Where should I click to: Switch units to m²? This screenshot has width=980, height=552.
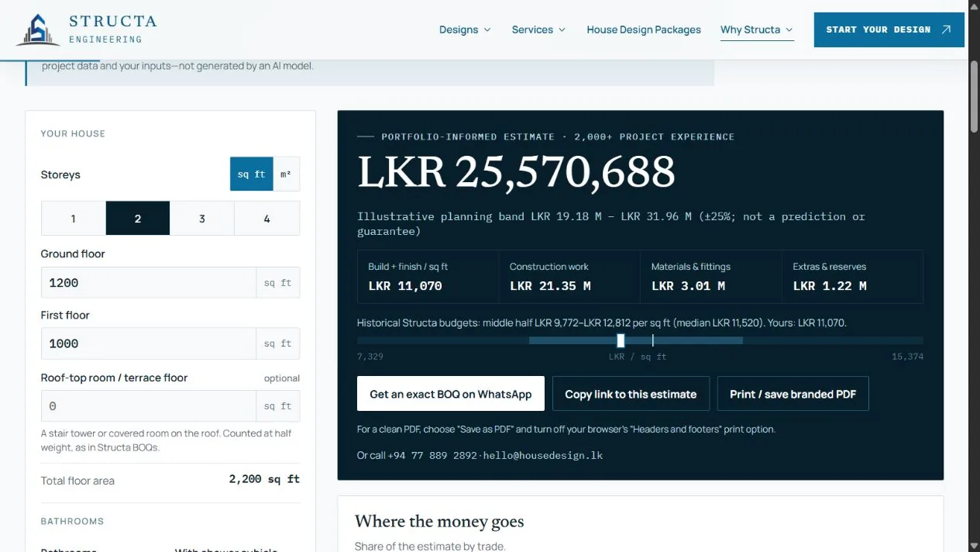point(286,174)
